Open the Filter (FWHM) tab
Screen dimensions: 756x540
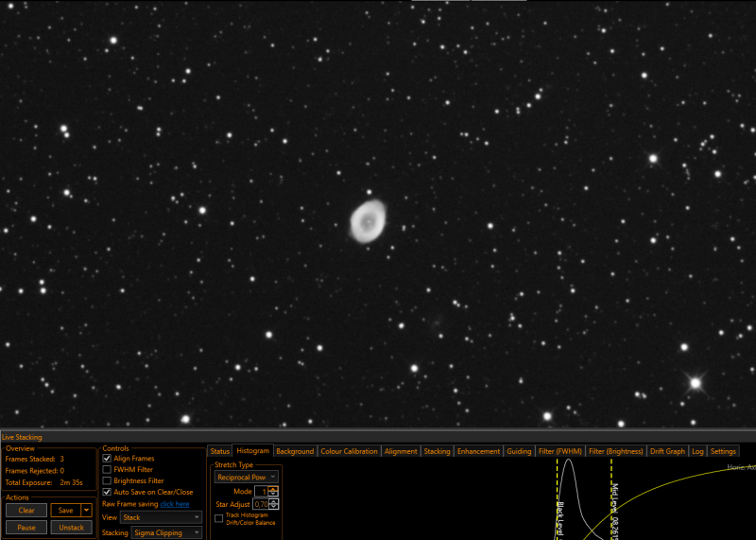[559, 451]
